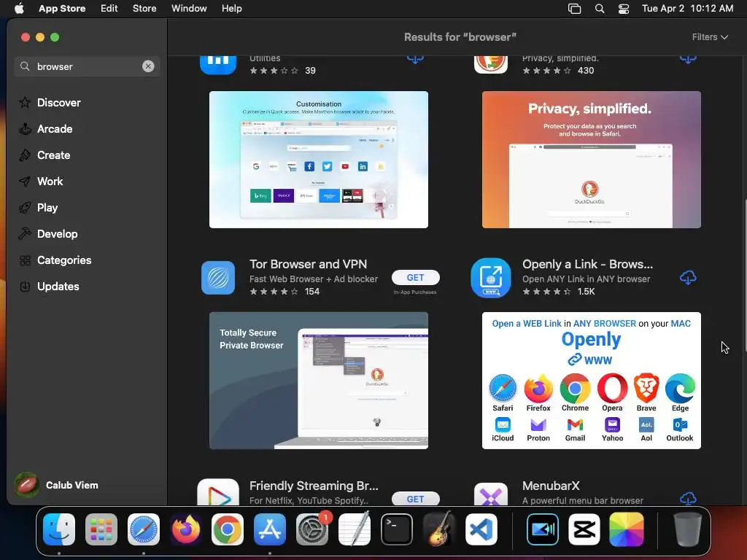Open the Updates section
Image resolution: width=747 pixels, height=560 pixels.
click(58, 286)
